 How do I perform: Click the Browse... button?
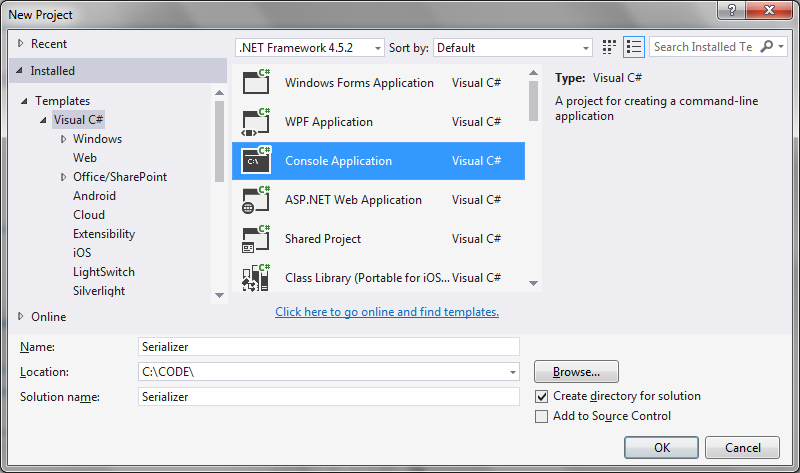[x=576, y=371]
